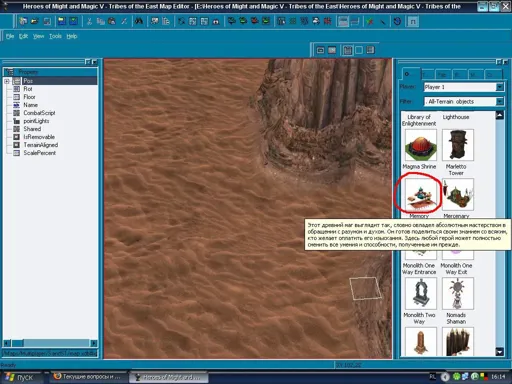Click the Ready status bar text
The image size is (512, 384).
point(8,365)
